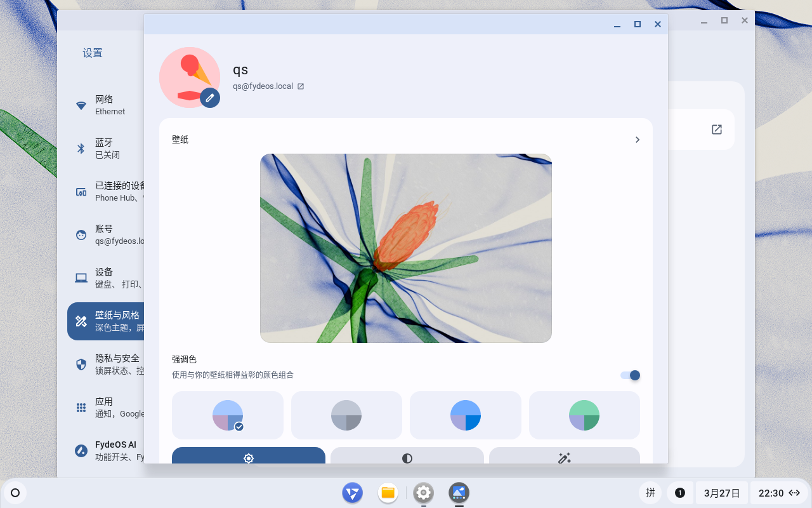Select the auto theme magic wand button
Screen dimensions: 812x508
tap(564, 457)
